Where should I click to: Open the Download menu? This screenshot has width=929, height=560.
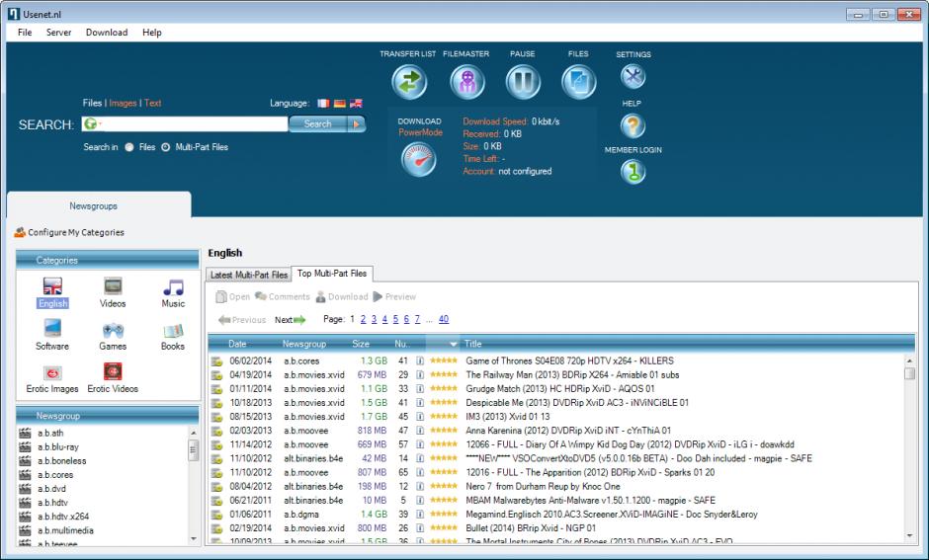(107, 33)
